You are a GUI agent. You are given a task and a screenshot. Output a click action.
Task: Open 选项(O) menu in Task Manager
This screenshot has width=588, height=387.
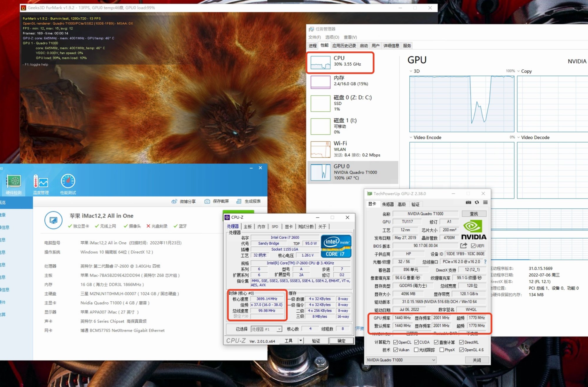pyautogui.click(x=332, y=37)
